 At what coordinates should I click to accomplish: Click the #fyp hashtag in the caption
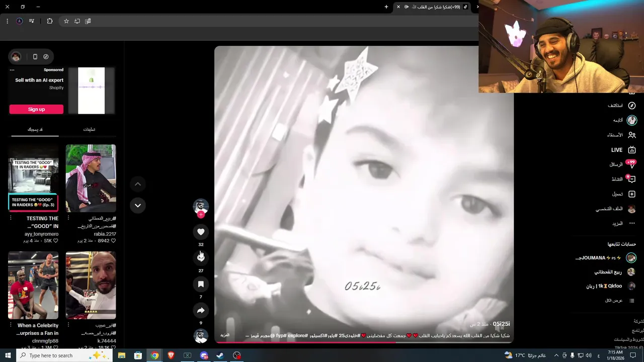tap(280, 335)
